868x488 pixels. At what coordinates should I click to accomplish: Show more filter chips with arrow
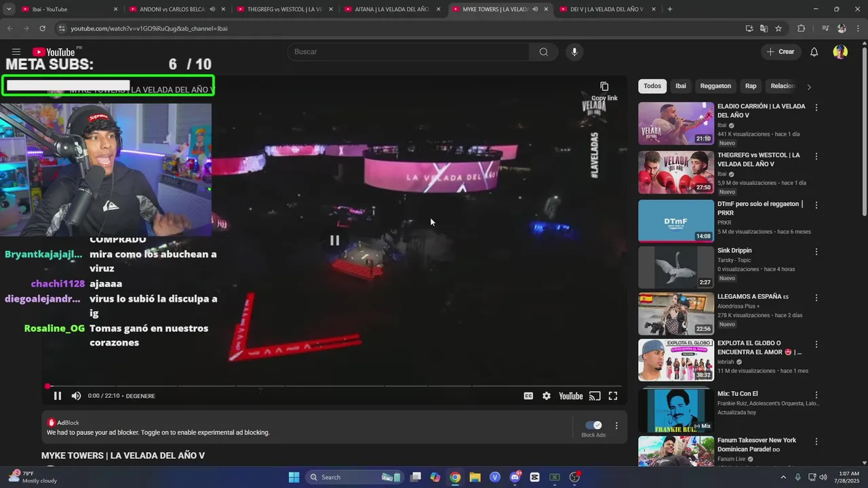[808, 87]
